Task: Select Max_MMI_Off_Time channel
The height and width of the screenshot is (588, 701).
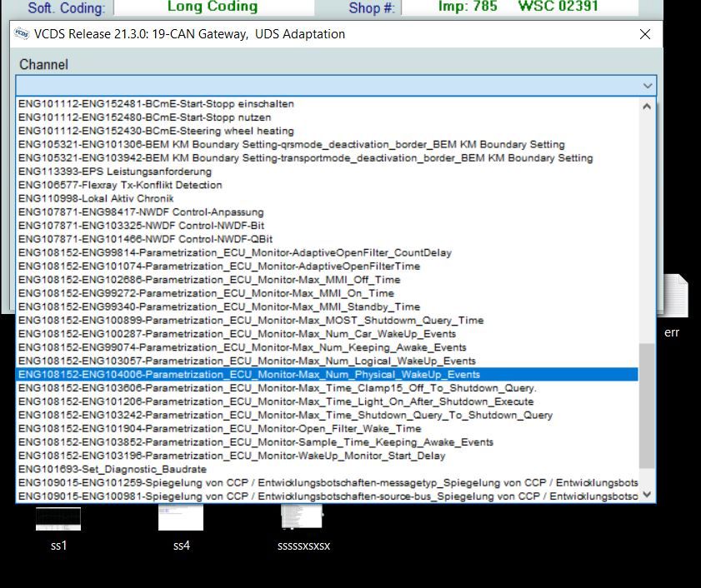Action: 327,280
